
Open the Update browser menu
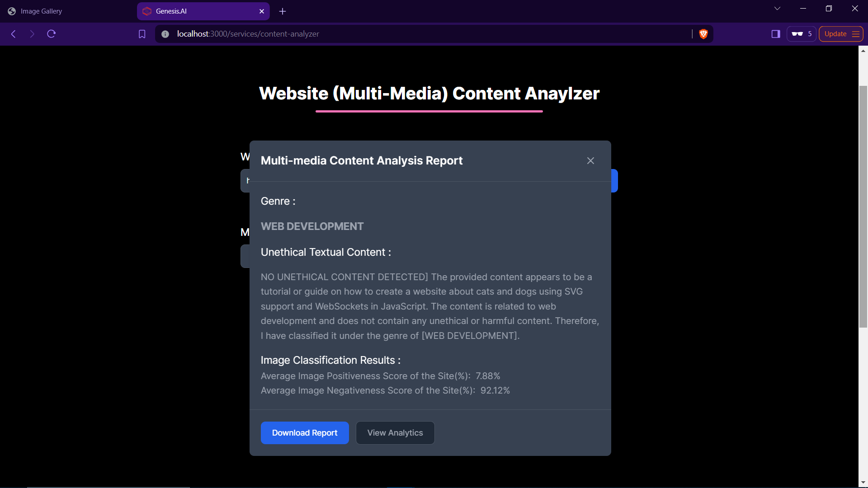[841, 34]
